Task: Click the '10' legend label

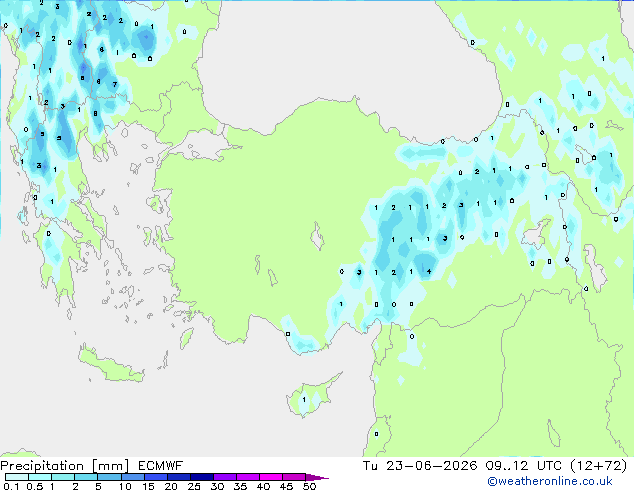Action: 125,486
